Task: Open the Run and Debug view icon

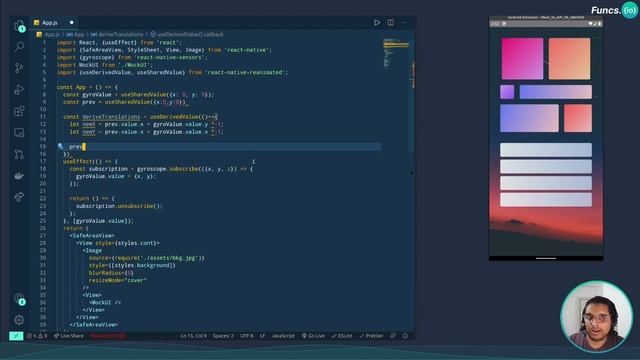Action: click(x=19, y=89)
